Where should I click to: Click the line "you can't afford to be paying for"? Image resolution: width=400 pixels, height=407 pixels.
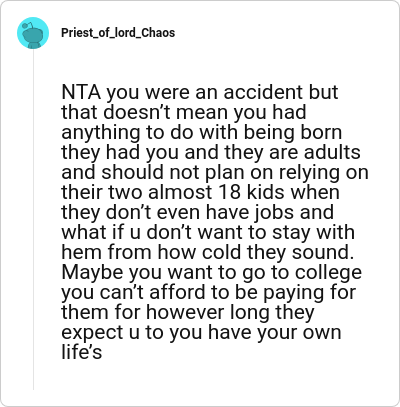[209, 292]
